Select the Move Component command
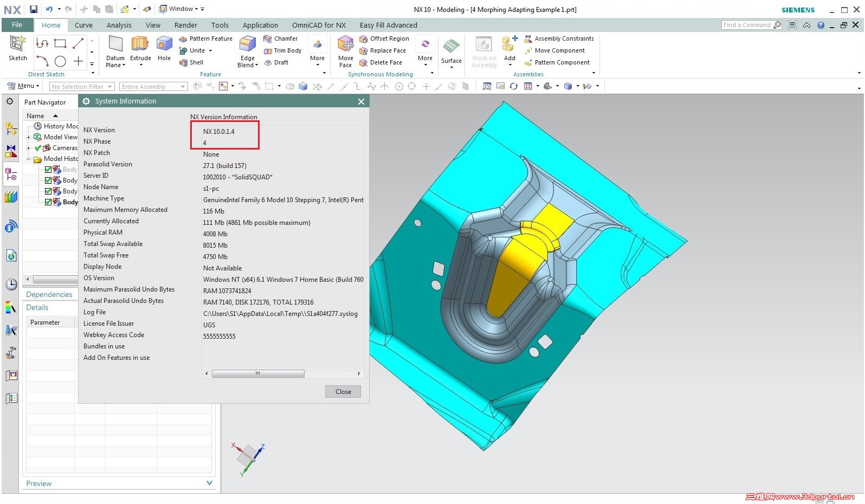 (x=554, y=50)
